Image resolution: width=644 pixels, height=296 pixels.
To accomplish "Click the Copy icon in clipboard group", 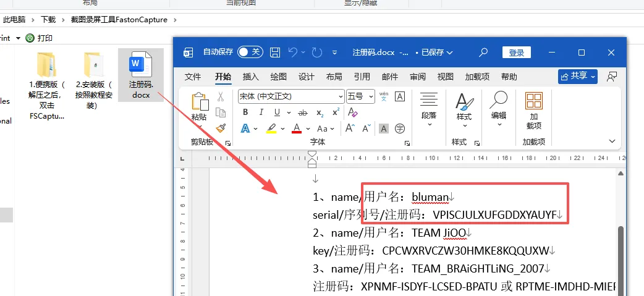I will [x=221, y=113].
